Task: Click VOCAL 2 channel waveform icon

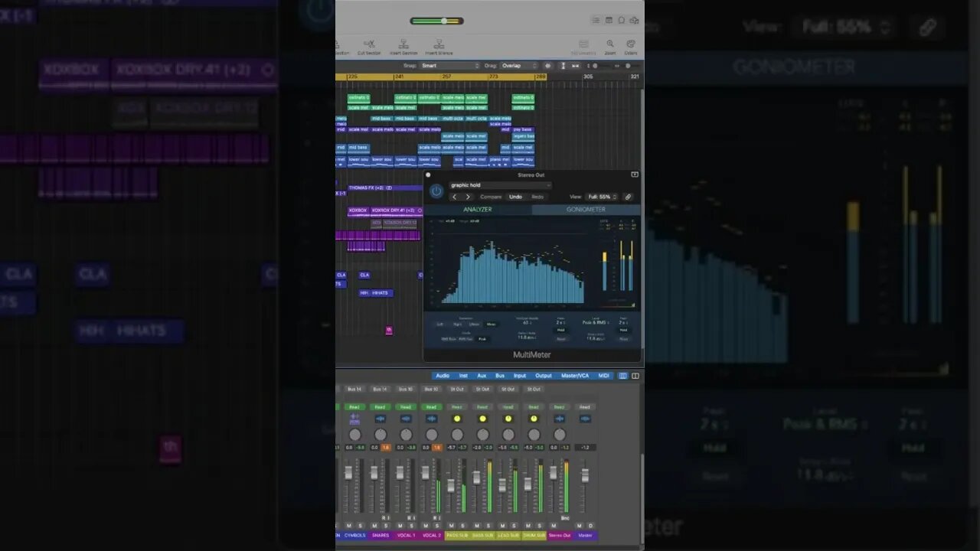Action: [431, 419]
